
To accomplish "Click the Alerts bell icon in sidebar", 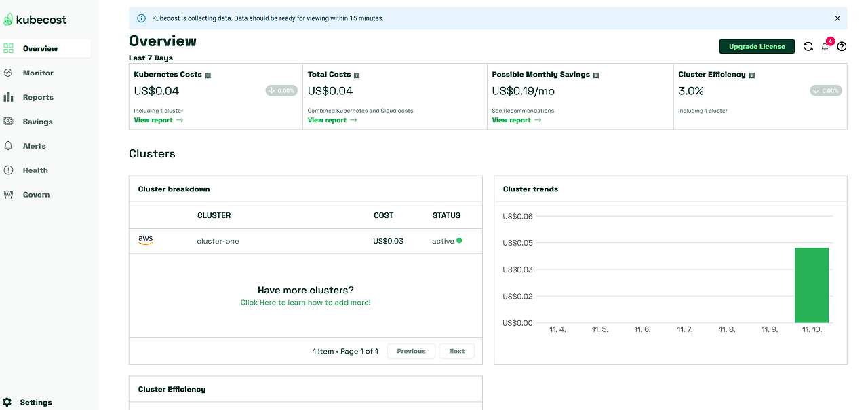I will pos(9,146).
